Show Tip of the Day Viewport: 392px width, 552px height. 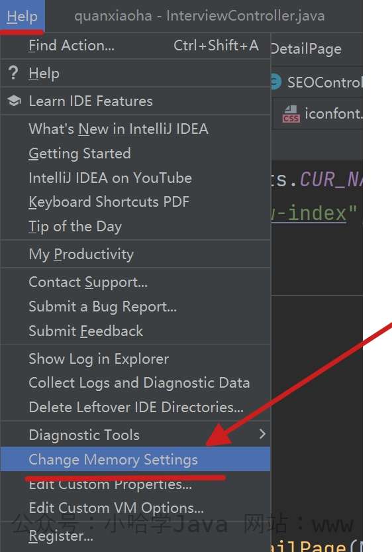pyautogui.click(x=135, y=227)
